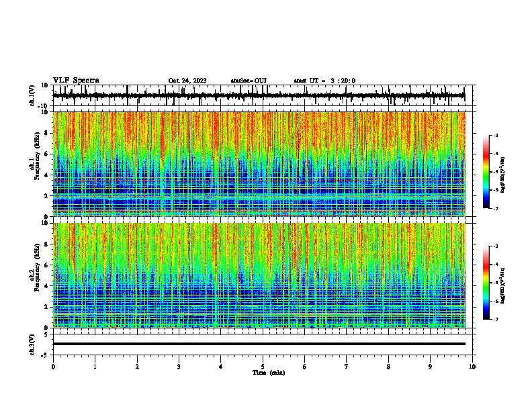Click the ch.1 color bar "-3" label
Image resolution: width=532 pixels, height=411 pixels.
pyautogui.click(x=496, y=136)
